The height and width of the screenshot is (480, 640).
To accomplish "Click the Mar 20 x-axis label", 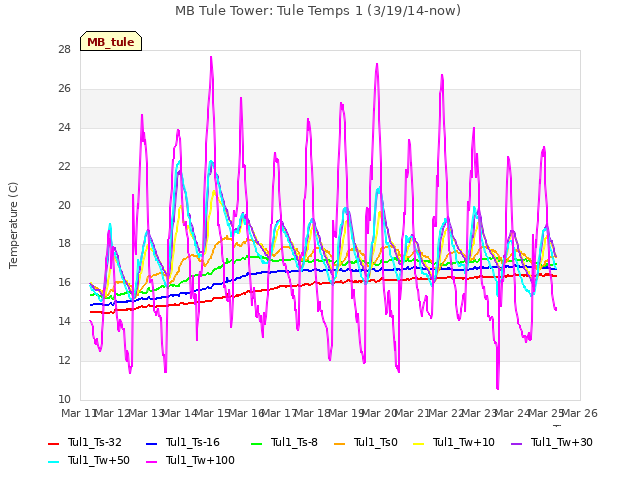I will [379, 413].
